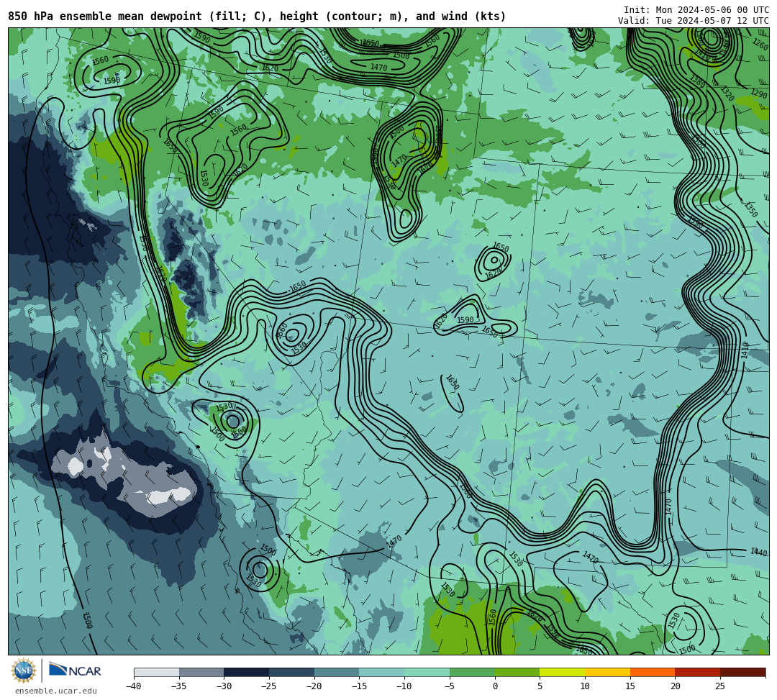The image size is (777, 700).
Task: Pick the amber 10 to 15 colorbar segment
Action: pyautogui.click(x=607, y=672)
